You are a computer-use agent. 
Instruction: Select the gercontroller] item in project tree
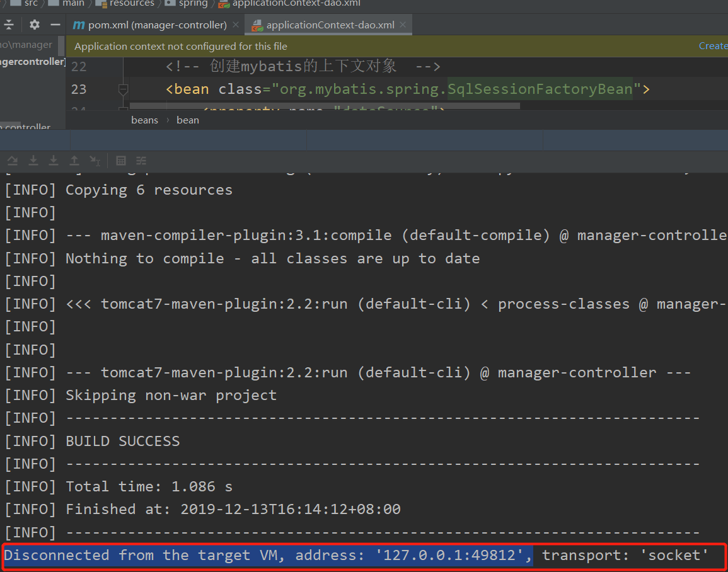[x=33, y=62]
